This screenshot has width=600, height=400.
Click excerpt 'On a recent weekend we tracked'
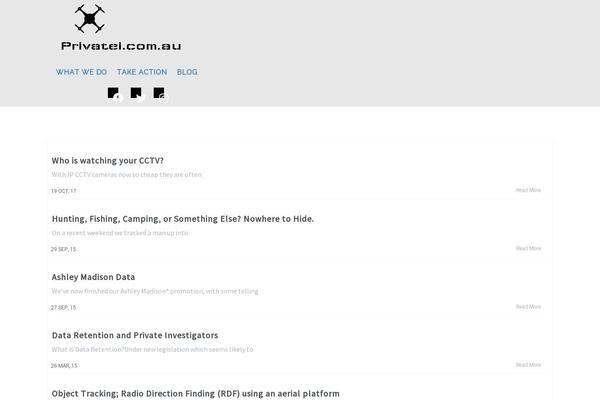click(120, 233)
